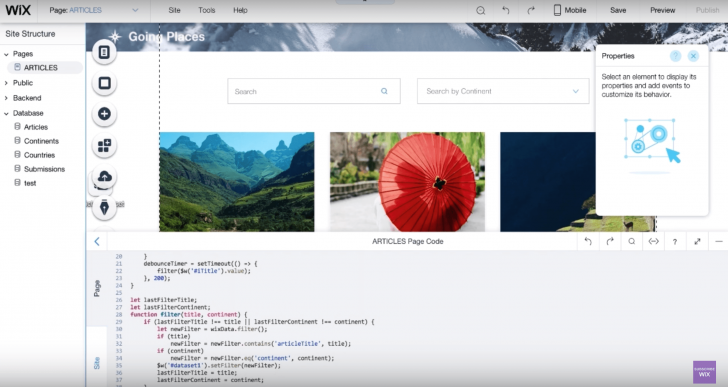Click the Add elements plus icon
Viewport: 728px width, 387px height.
click(x=104, y=114)
